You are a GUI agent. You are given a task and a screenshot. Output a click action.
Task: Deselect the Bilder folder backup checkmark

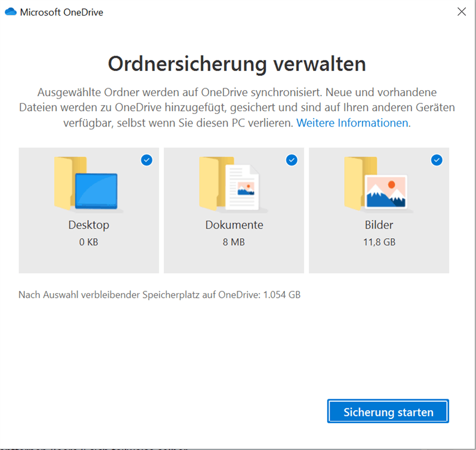click(437, 159)
